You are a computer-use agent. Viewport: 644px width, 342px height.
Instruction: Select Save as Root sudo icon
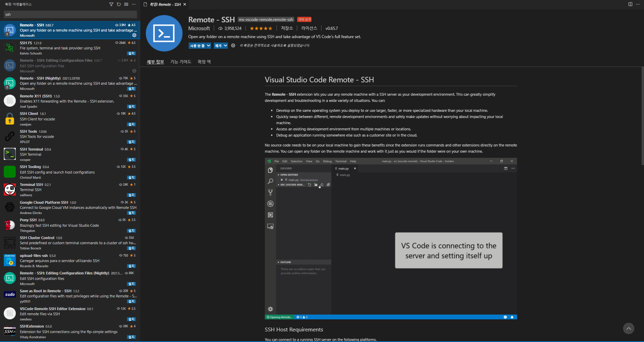pos(10,295)
